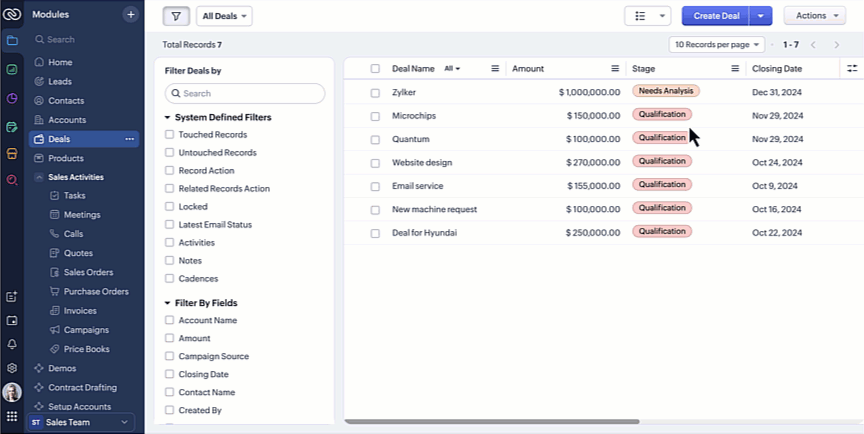Click the filter Search input field

(x=245, y=94)
